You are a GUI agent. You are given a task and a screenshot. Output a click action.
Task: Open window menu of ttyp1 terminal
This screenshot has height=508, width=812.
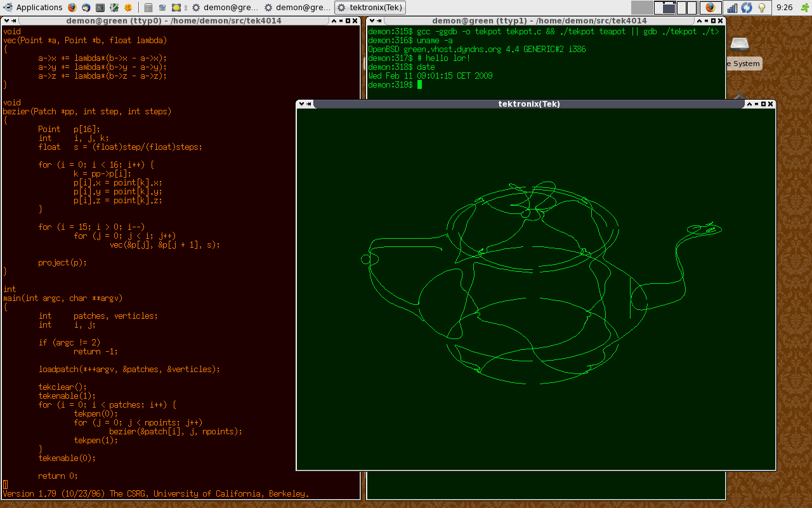coord(371,21)
